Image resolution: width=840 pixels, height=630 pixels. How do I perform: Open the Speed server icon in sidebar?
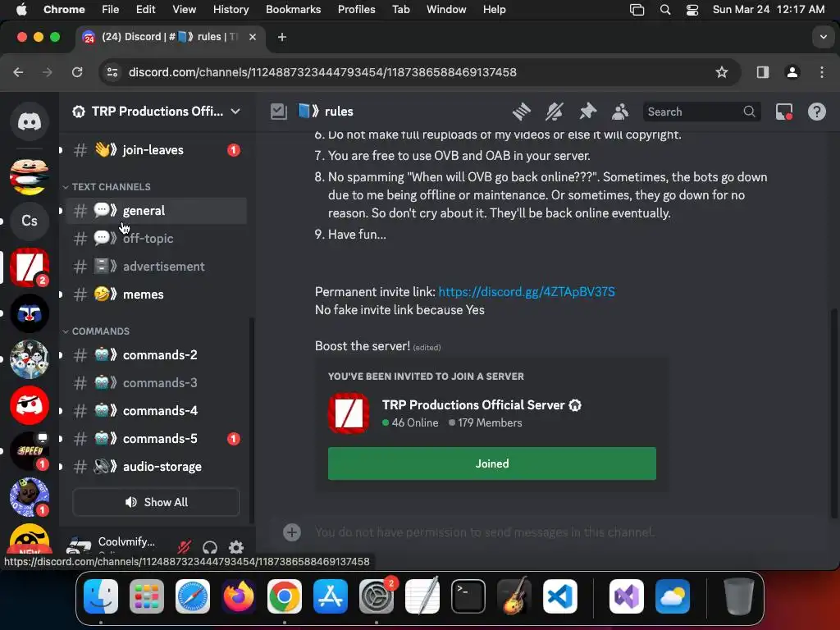[30, 451]
